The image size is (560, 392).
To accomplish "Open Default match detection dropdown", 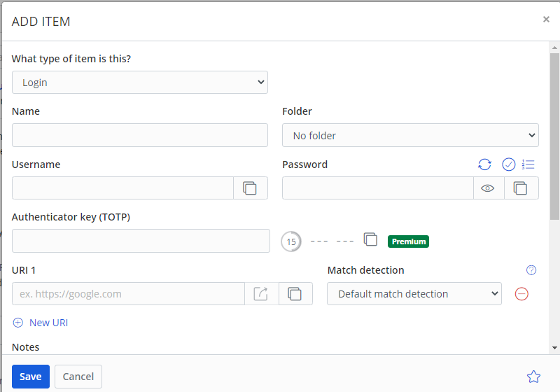I will (x=414, y=294).
